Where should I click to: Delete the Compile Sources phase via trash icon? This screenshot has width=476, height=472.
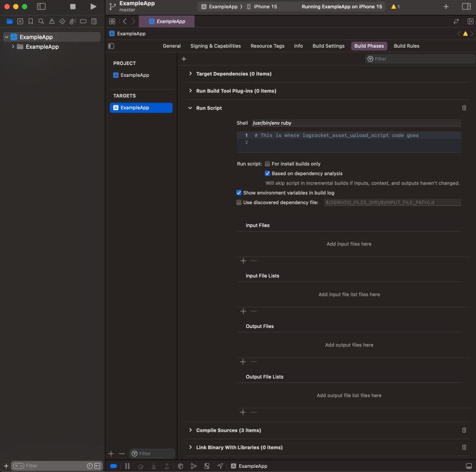[464, 430]
